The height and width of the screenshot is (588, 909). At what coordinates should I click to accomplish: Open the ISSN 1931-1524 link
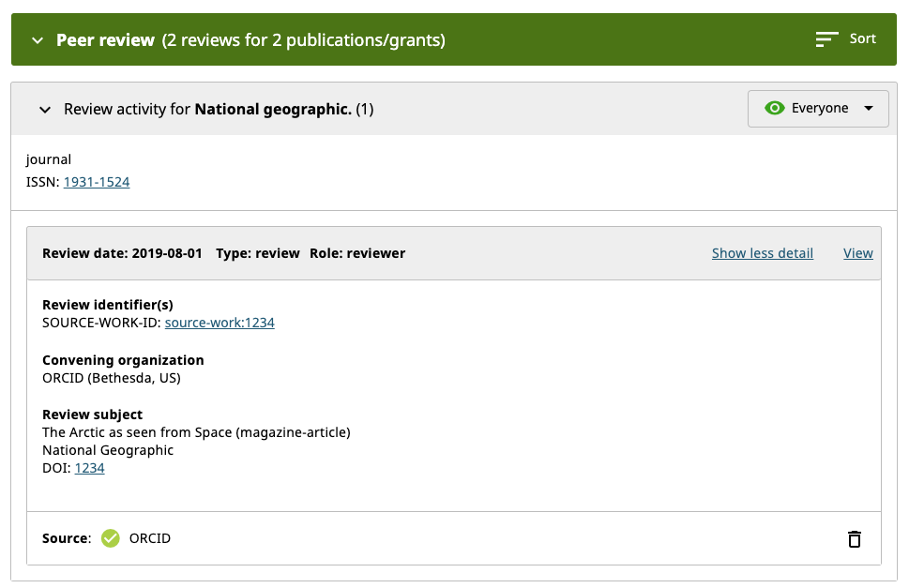(x=96, y=182)
